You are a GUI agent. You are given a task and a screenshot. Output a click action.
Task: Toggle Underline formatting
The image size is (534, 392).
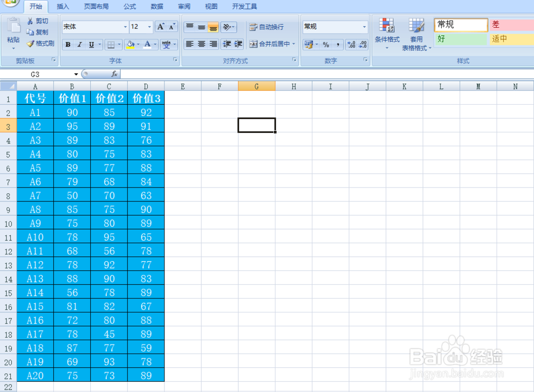[91, 44]
